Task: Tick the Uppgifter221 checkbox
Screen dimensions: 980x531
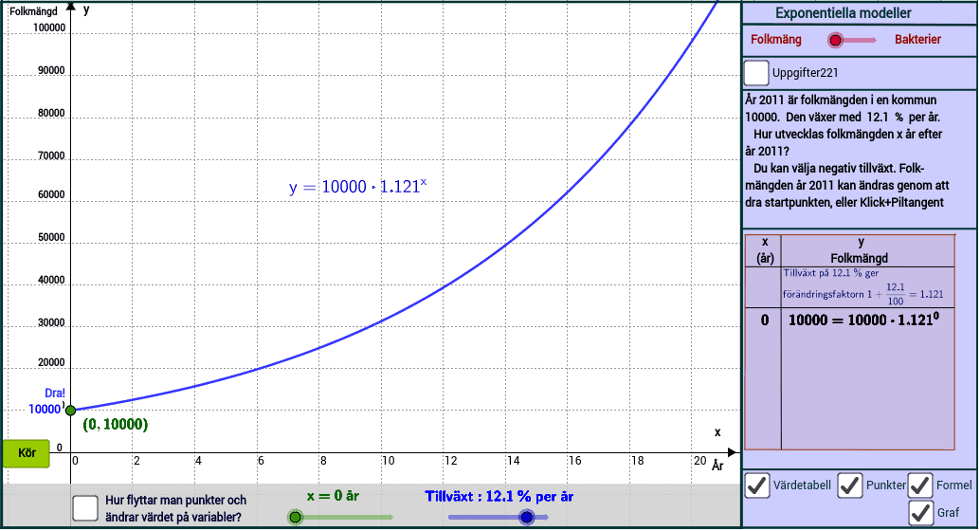Action: pyautogui.click(x=756, y=73)
